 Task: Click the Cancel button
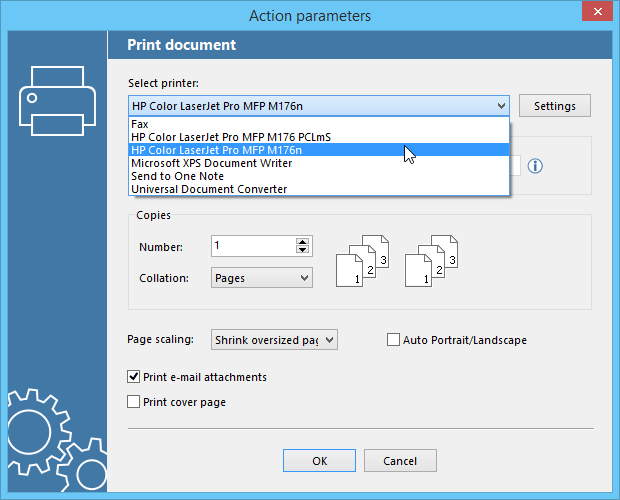click(x=400, y=461)
